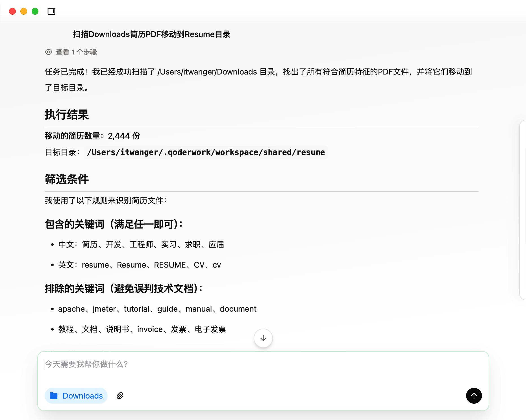Viewport: 526px width, 420px height.
Task: Click the 排除的关键词 subheading
Action: (124, 289)
